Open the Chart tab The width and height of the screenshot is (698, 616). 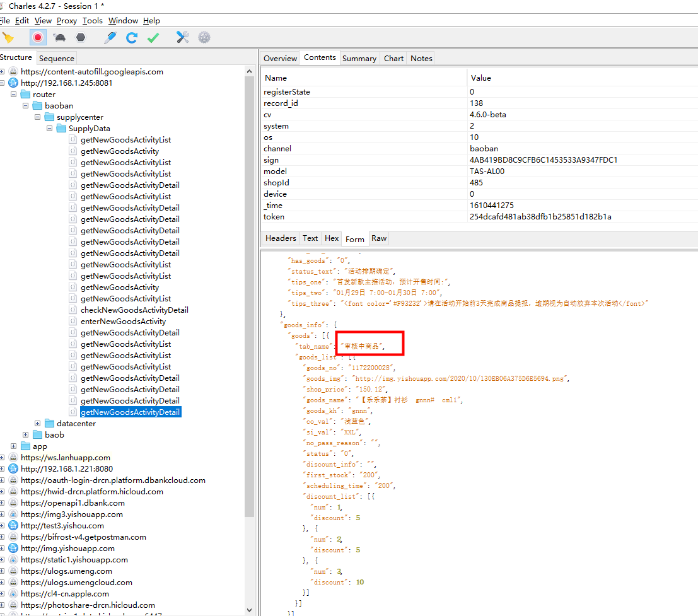pyautogui.click(x=394, y=58)
